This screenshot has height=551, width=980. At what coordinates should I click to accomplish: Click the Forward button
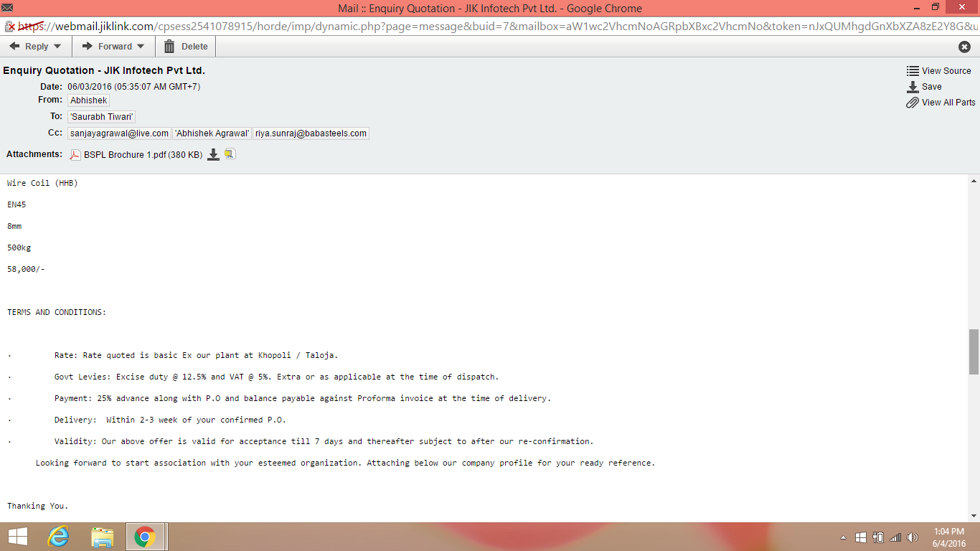[x=113, y=47]
